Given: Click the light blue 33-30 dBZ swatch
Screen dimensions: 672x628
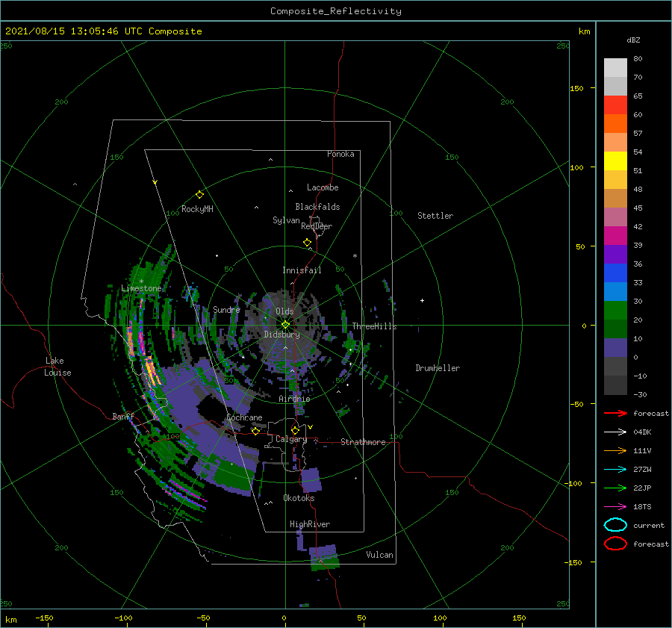Looking at the screenshot, I should tap(615, 291).
